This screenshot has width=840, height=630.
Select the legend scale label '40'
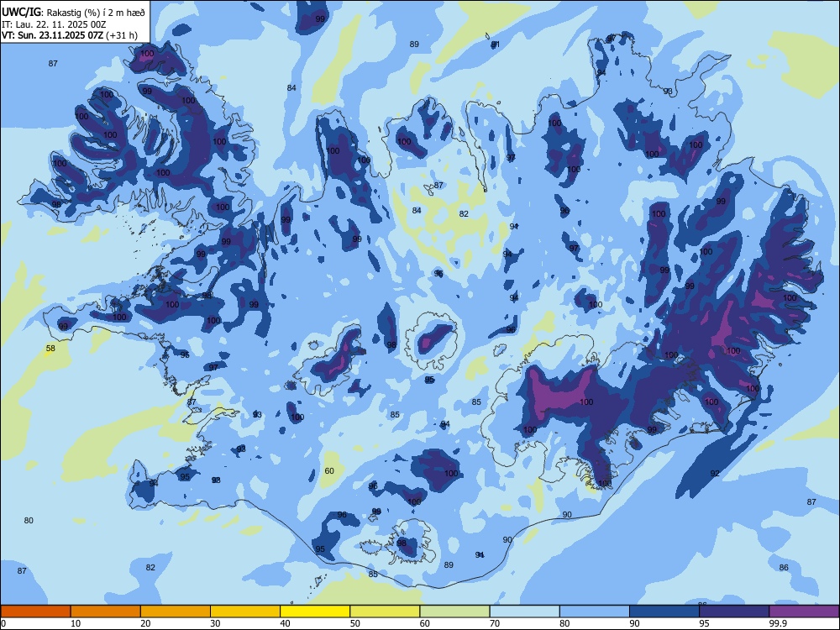click(x=286, y=623)
